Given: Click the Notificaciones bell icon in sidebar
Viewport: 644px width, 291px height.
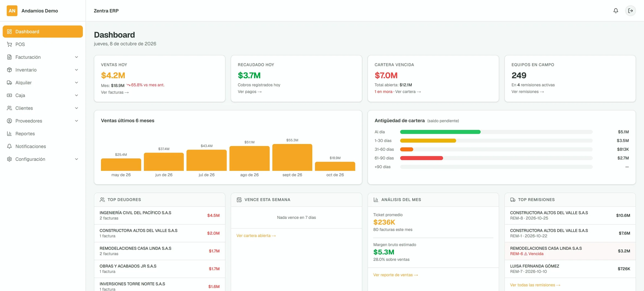Looking at the screenshot, I should tap(9, 146).
